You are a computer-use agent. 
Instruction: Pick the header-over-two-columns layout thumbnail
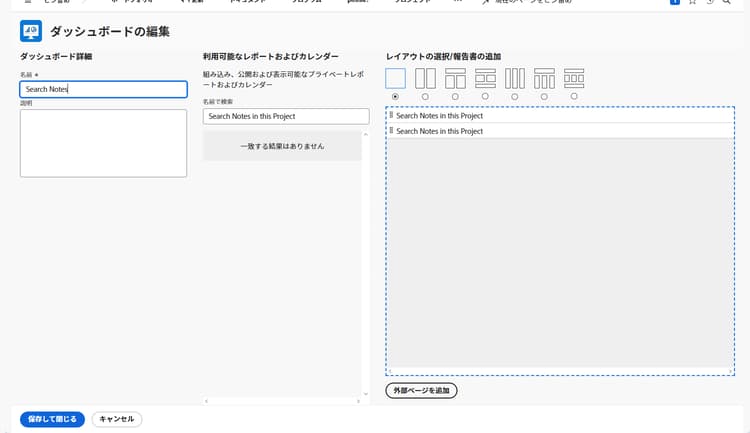[455, 78]
